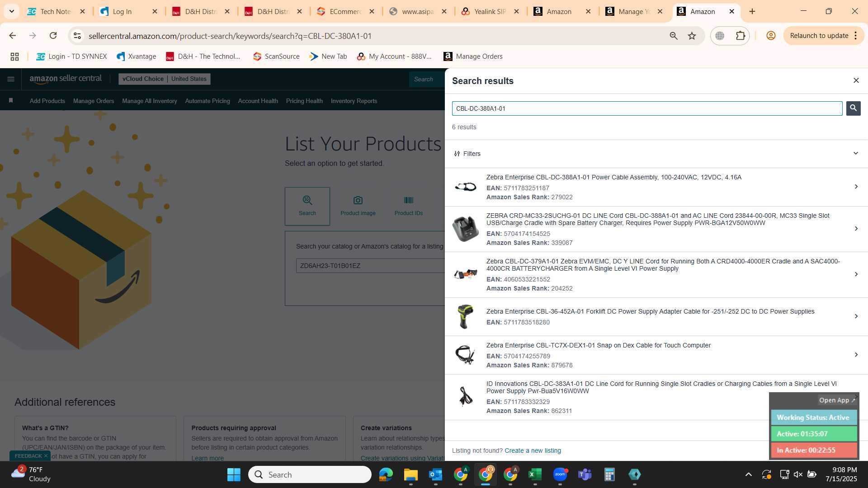Click Open App in the time tracker widget
Viewport: 868px width, 488px height.
click(x=837, y=400)
